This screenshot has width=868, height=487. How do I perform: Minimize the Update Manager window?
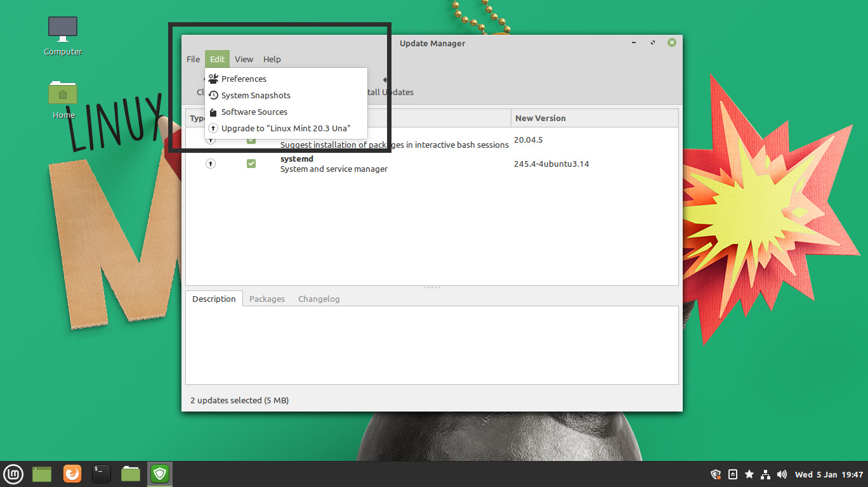634,42
